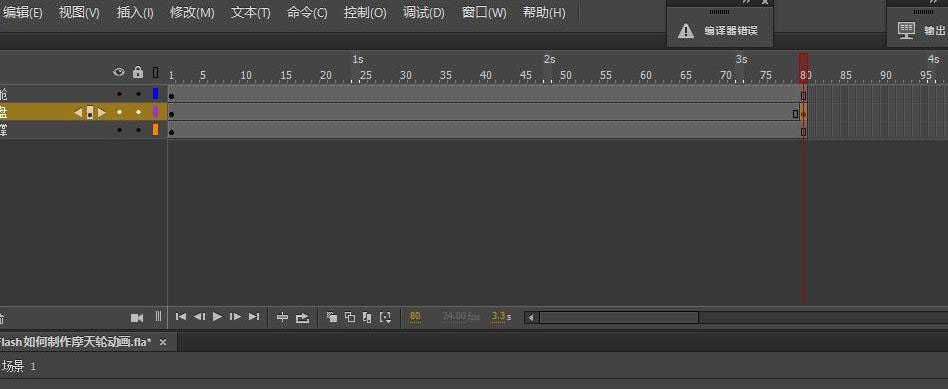Click frame 90 on the timeline ruler
Viewport: 948px width, 389px height.
(x=886, y=76)
